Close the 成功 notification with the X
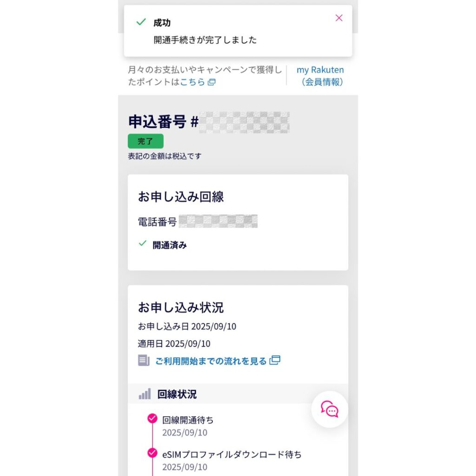Viewport: 476px width, 476px height. click(339, 18)
